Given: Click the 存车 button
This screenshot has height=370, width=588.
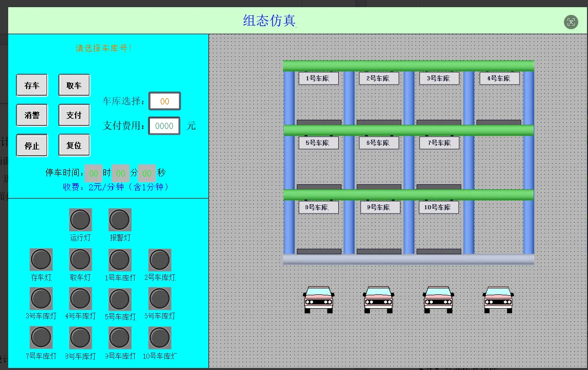Looking at the screenshot, I should [32, 85].
